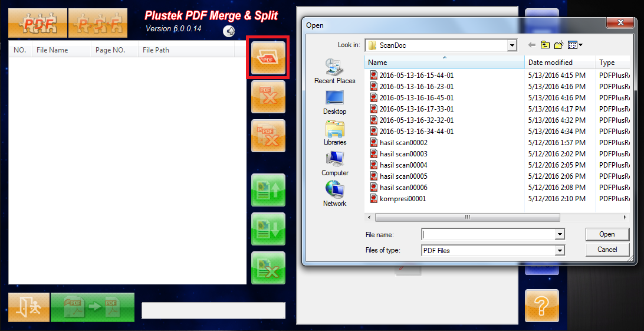The image size is (644, 331).
Task: Click the NO. column header
Action: coord(20,50)
